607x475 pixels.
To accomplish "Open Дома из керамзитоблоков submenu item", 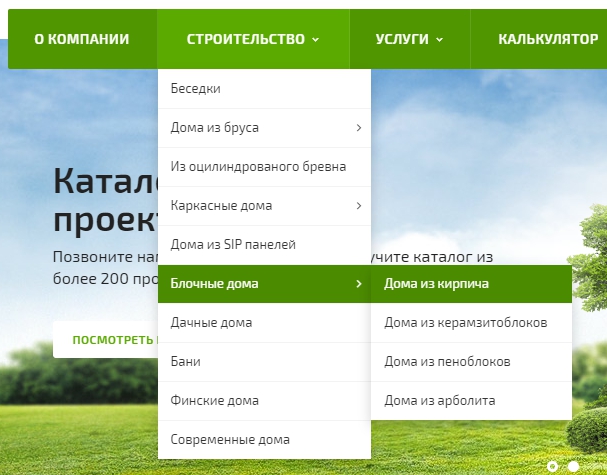I will tap(472, 322).
